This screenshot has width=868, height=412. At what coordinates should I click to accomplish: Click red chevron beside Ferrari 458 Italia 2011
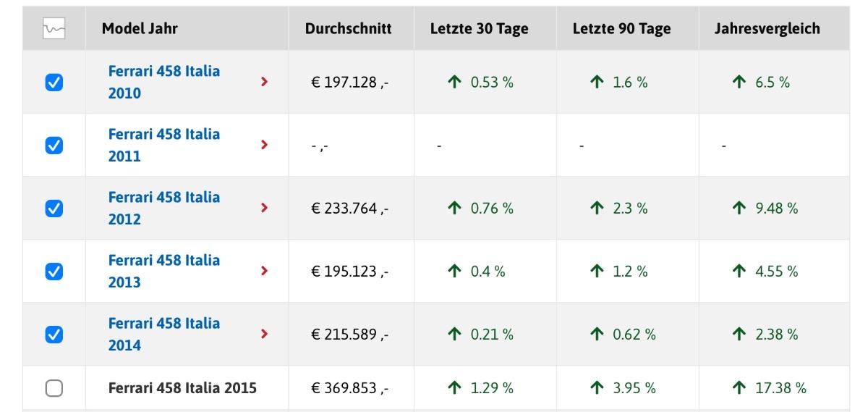tap(264, 145)
